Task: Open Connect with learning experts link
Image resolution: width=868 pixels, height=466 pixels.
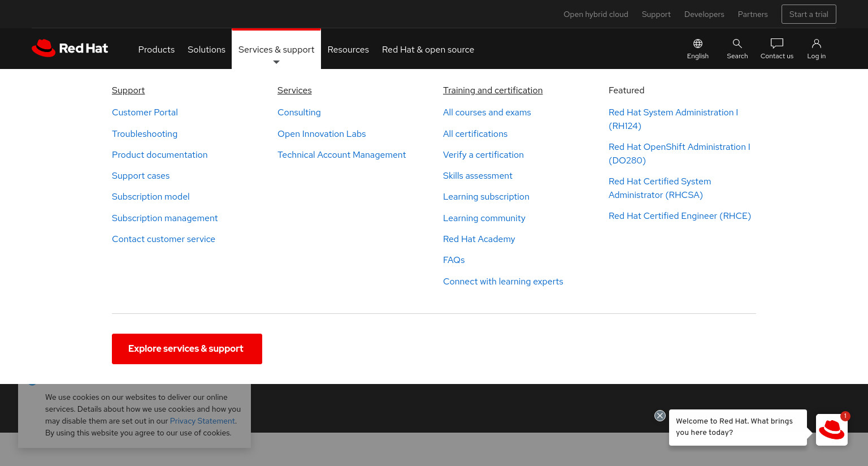Action: (x=503, y=281)
